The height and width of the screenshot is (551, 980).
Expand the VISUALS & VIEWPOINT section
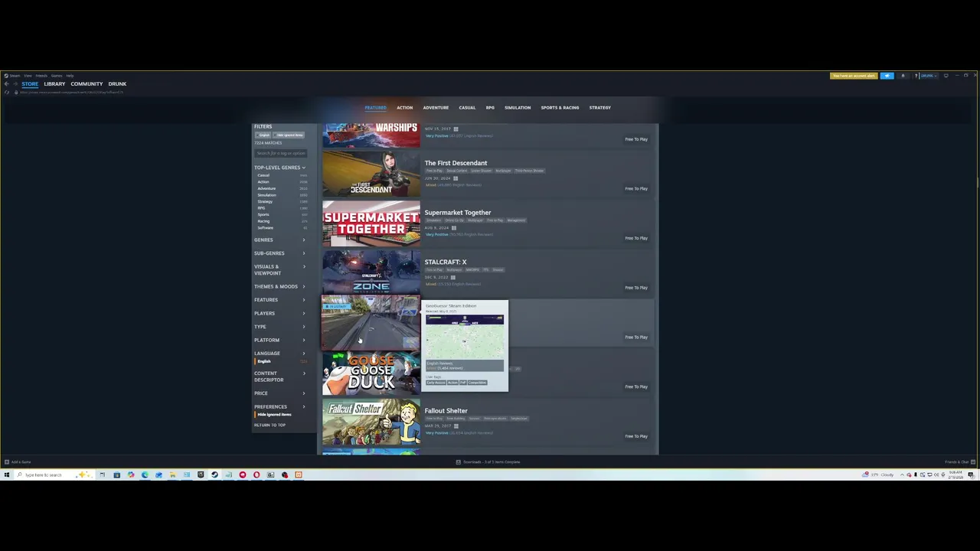tap(280, 269)
